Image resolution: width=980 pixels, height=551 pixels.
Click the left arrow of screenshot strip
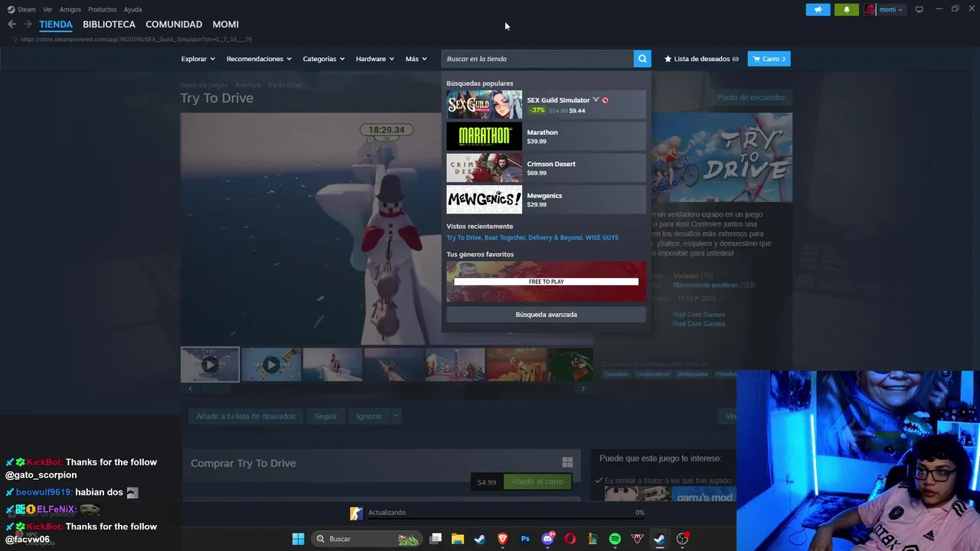coord(190,389)
